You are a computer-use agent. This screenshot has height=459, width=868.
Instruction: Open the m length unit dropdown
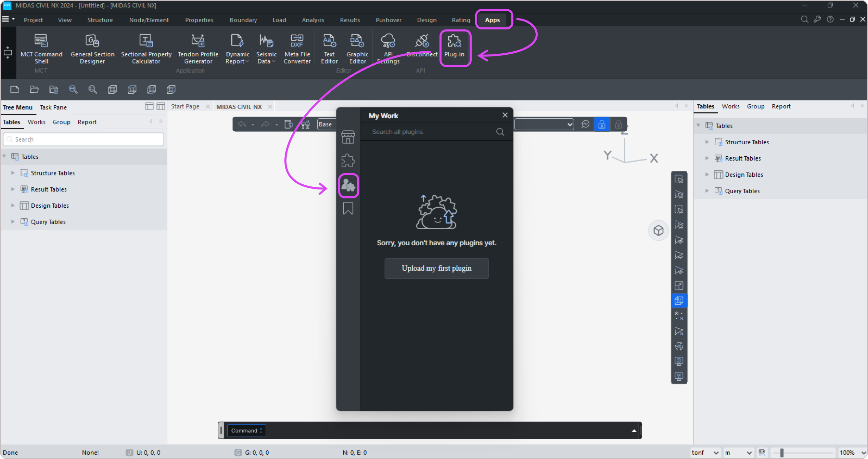coord(739,453)
